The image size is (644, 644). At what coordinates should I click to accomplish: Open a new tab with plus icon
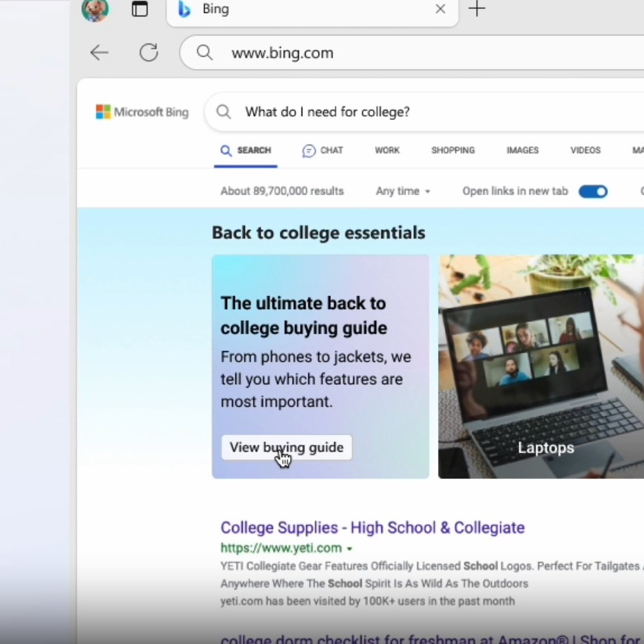point(477,9)
